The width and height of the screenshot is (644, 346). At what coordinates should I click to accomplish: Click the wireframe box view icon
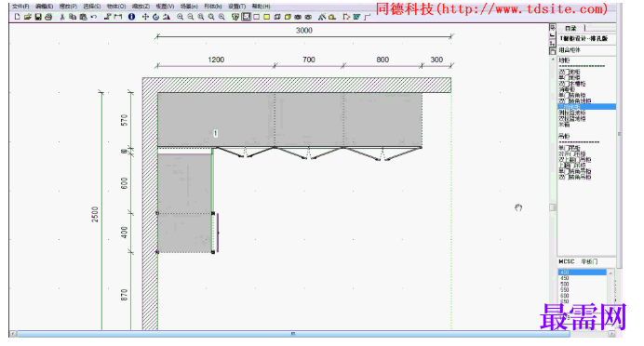[x=277, y=17]
